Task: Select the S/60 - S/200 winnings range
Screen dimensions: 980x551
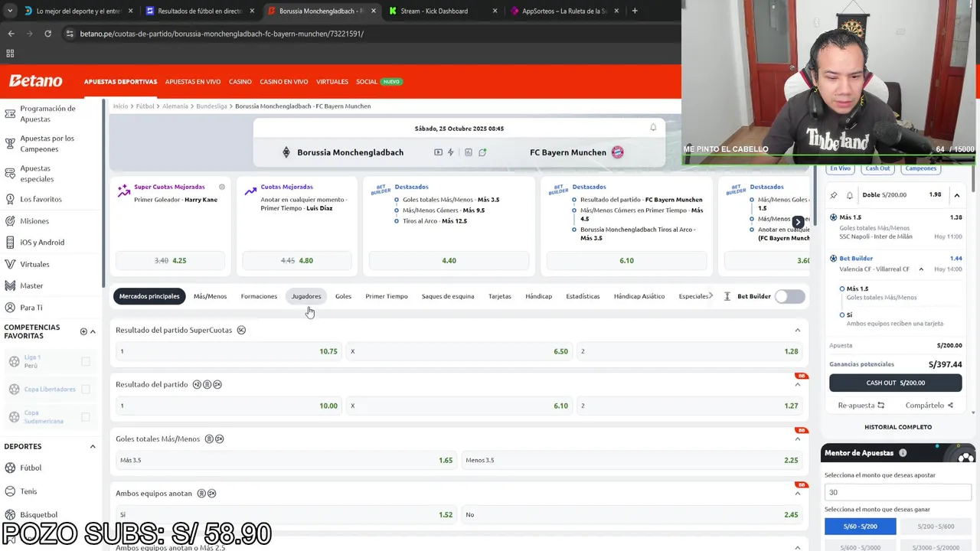Action: [x=861, y=527]
